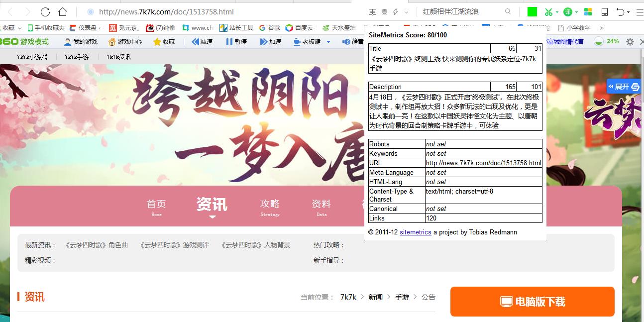644x322 pixels.
Task: Open the browser home page
Action: coord(63,11)
